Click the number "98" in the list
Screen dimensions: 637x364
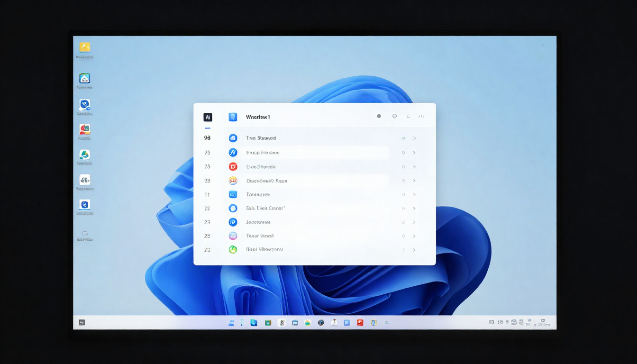click(207, 138)
